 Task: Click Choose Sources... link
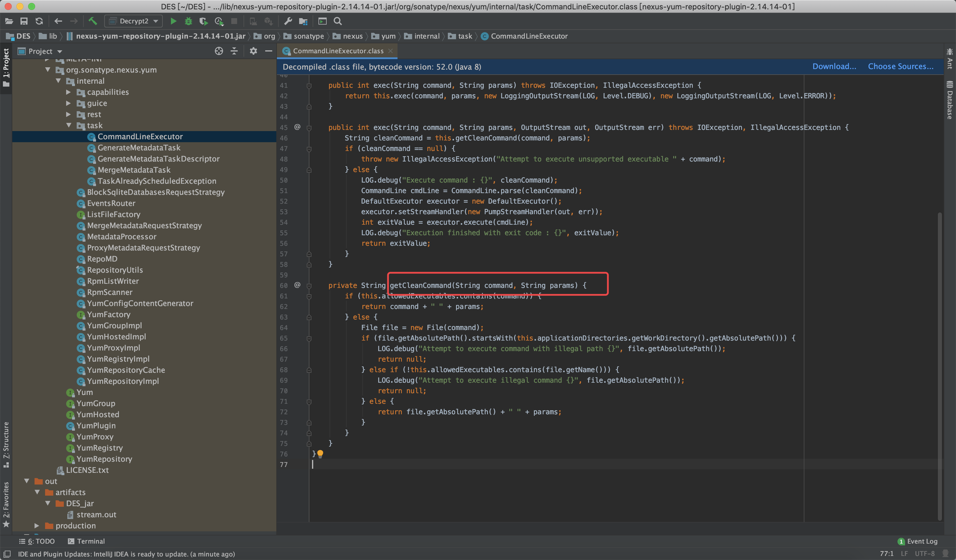pyautogui.click(x=901, y=66)
